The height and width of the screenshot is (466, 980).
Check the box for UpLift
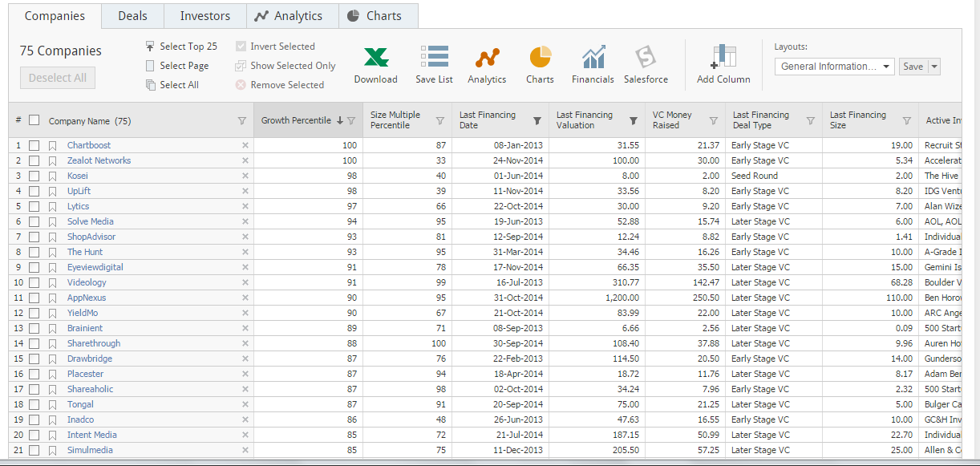pos(34,192)
